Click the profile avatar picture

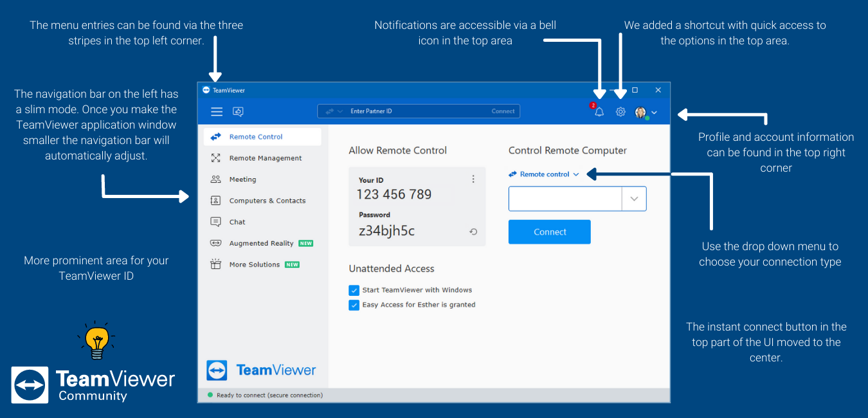click(640, 113)
